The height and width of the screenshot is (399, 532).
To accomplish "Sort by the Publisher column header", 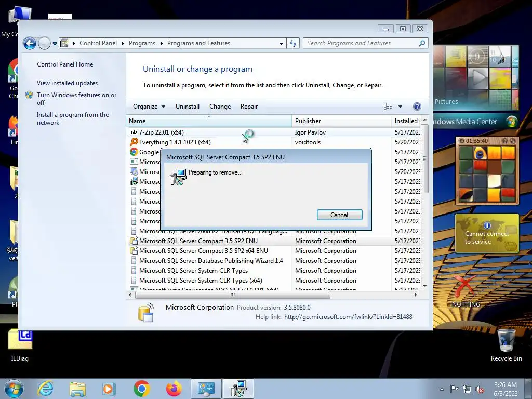I will tap(341, 121).
